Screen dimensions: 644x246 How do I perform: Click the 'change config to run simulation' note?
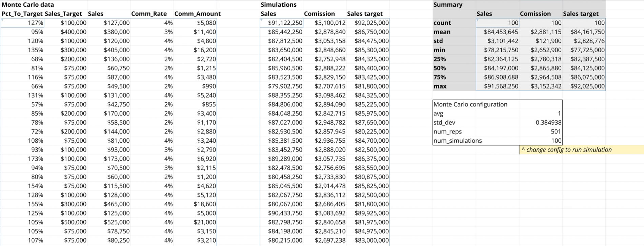coord(581,150)
